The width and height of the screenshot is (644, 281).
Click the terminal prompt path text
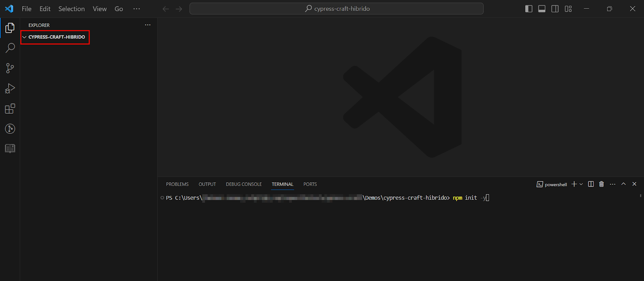[x=308, y=198]
